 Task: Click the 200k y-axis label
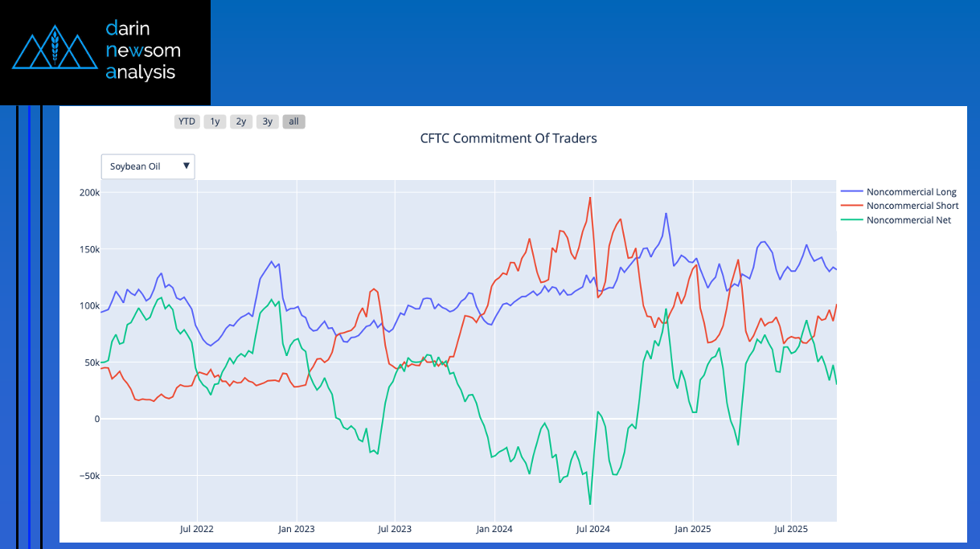click(x=88, y=193)
